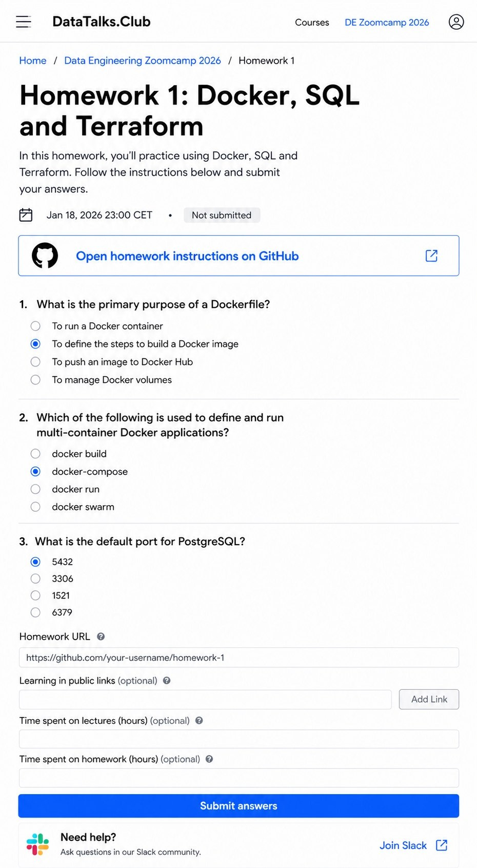Follow the Join Slack link

point(403,845)
